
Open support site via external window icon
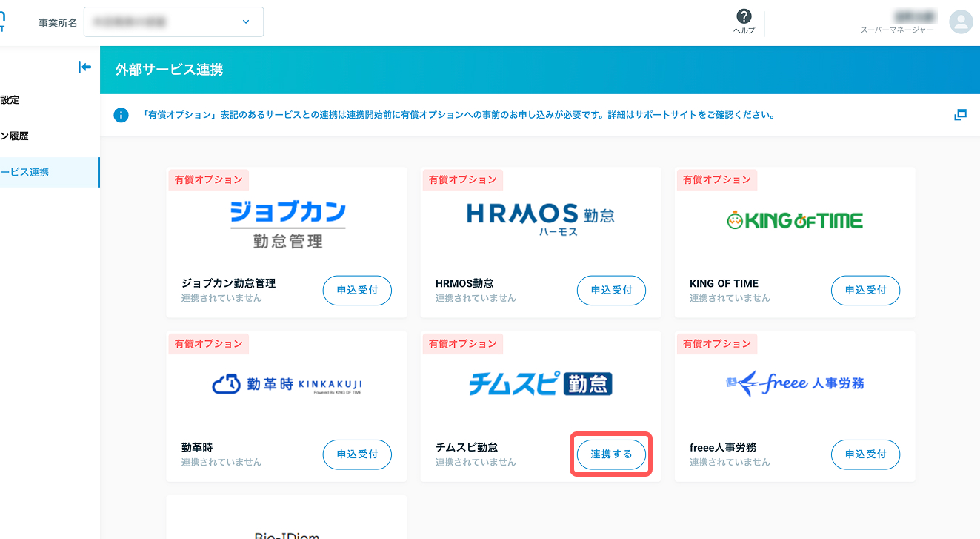960,115
